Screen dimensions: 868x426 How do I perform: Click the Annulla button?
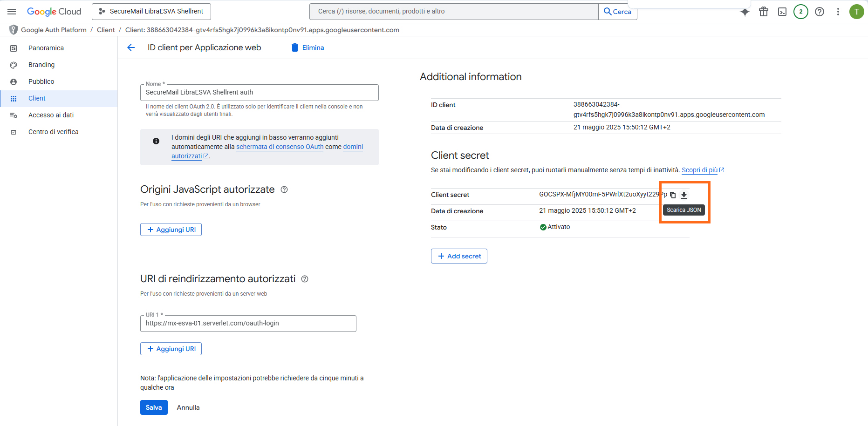pos(188,407)
